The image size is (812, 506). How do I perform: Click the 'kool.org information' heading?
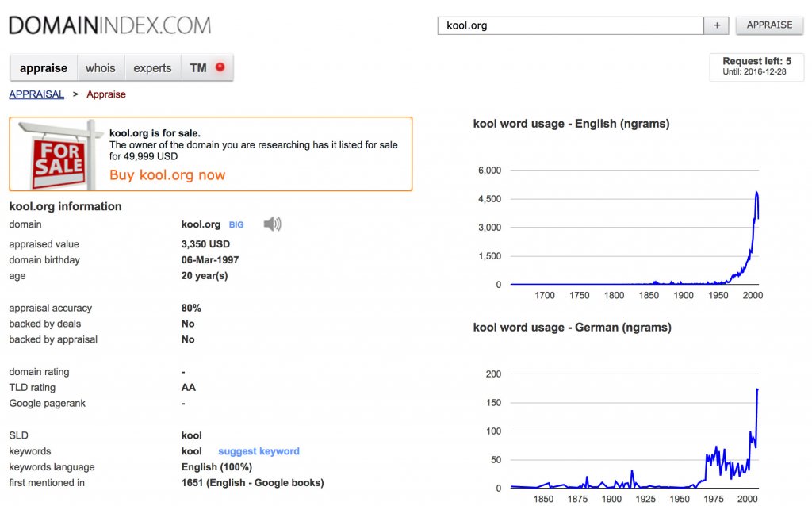(x=65, y=206)
